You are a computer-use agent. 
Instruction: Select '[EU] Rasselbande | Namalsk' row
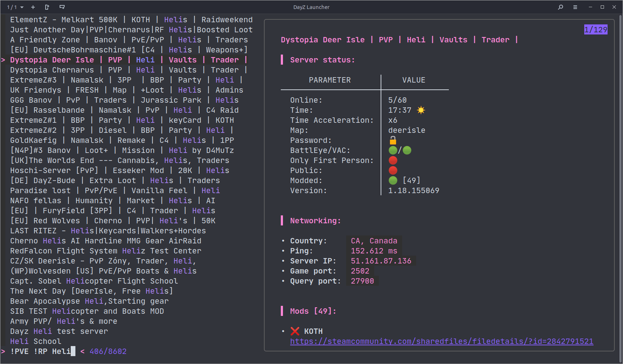(x=124, y=110)
